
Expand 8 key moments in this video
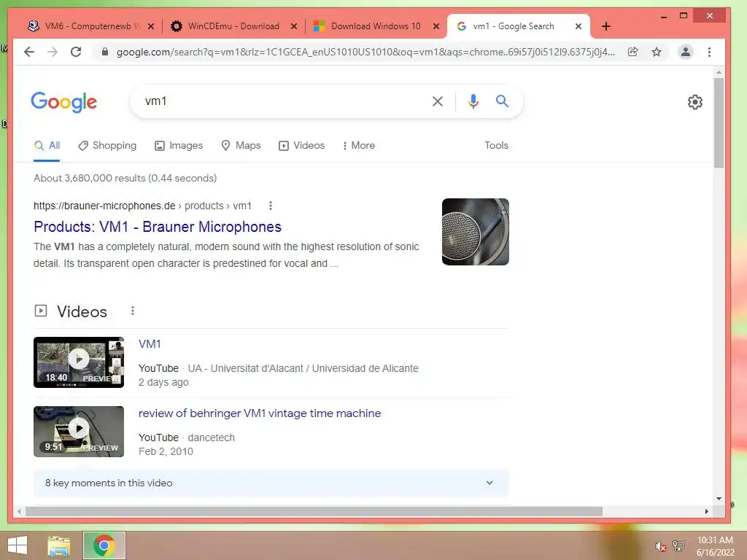point(271,483)
